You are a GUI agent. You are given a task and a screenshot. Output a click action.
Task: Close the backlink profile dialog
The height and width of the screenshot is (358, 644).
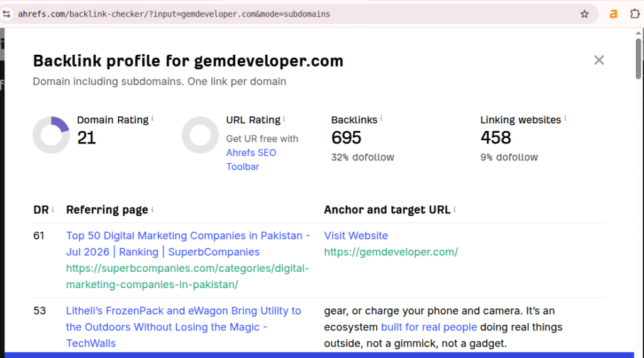click(599, 60)
